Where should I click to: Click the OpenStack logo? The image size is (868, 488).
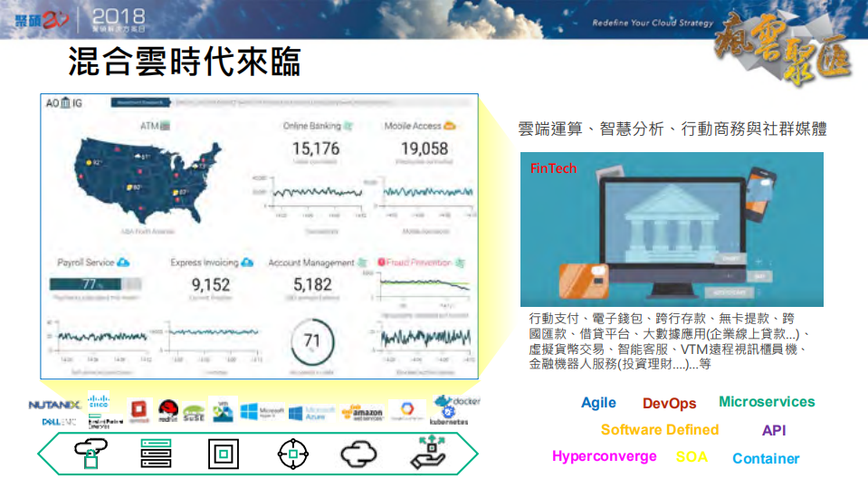pos(138,411)
